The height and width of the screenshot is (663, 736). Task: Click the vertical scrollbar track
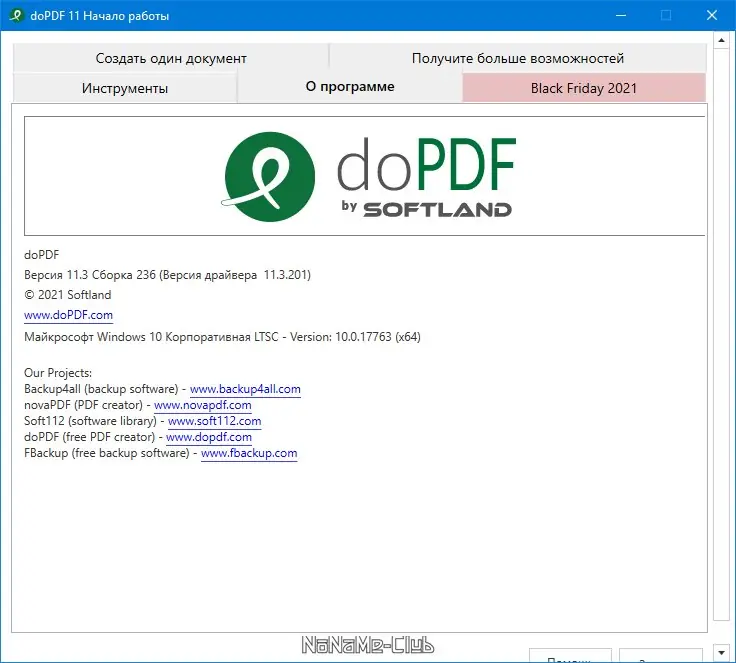point(721,333)
